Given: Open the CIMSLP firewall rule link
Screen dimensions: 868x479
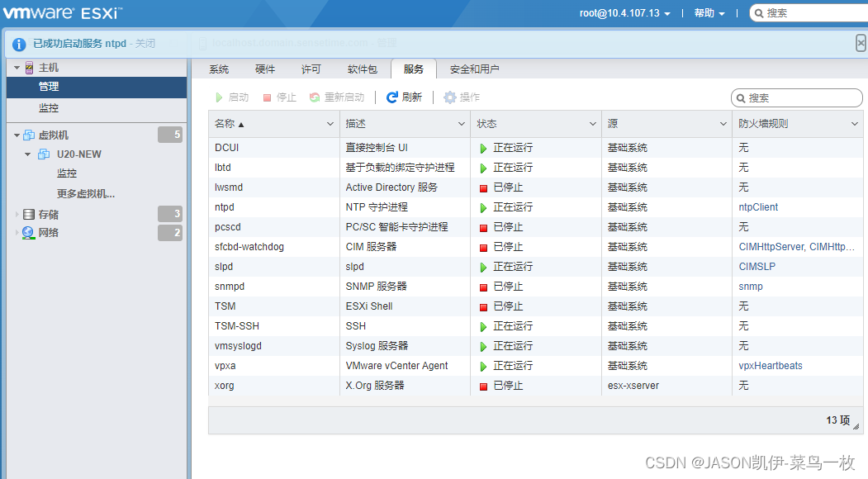Looking at the screenshot, I should click(757, 267).
